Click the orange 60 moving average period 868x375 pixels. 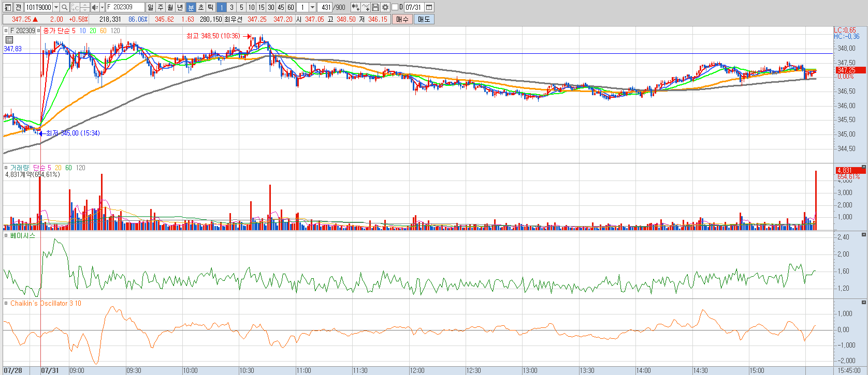click(103, 31)
